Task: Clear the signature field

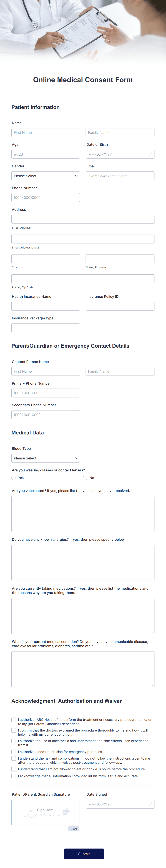Action: tap(74, 829)
